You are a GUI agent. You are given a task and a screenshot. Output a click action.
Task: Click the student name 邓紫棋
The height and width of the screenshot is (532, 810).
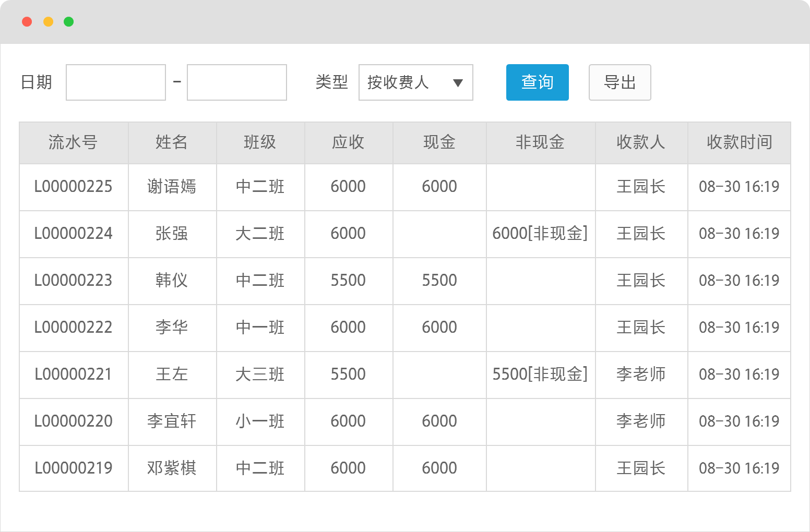[172, 468]
